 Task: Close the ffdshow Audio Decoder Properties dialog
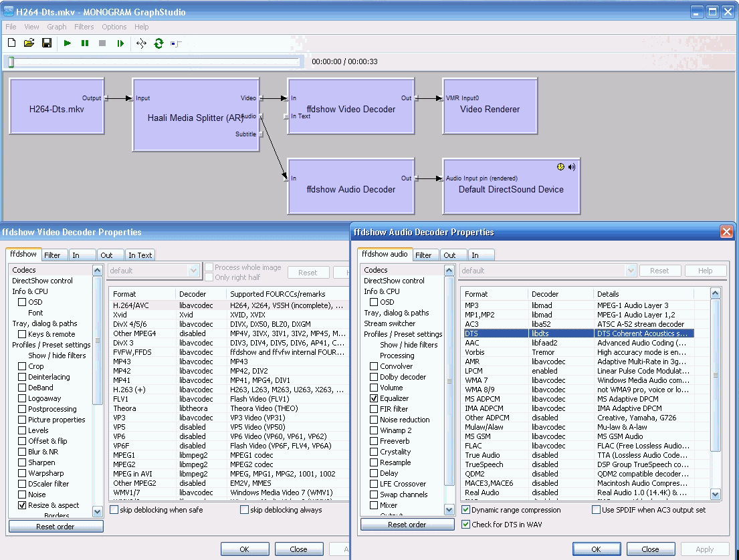(x=726, y=232)
